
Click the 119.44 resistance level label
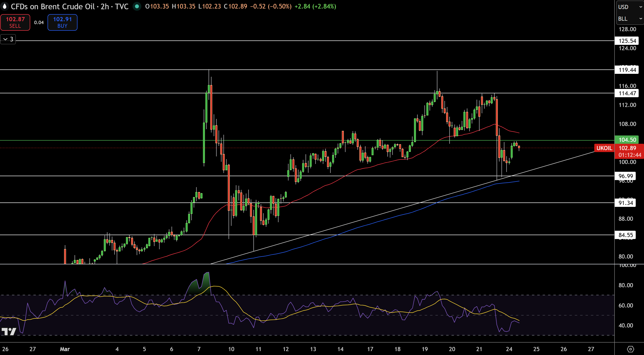coord(626,70)
